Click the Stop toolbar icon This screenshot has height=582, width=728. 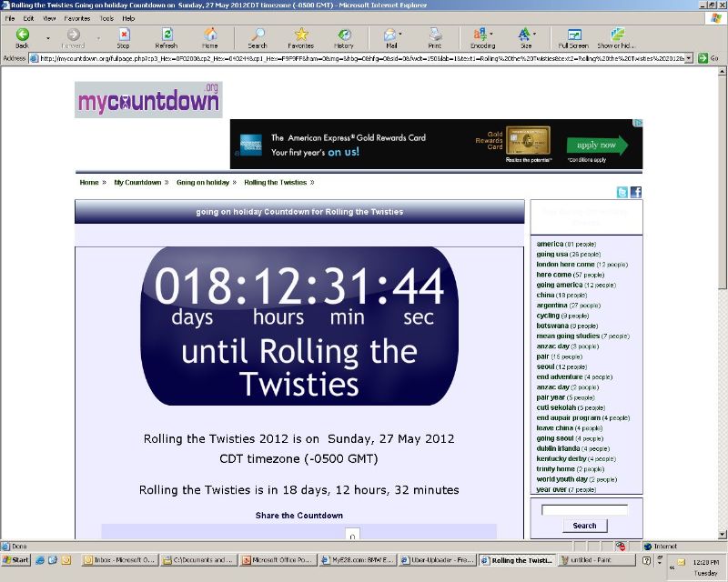[x=124, y=35]
